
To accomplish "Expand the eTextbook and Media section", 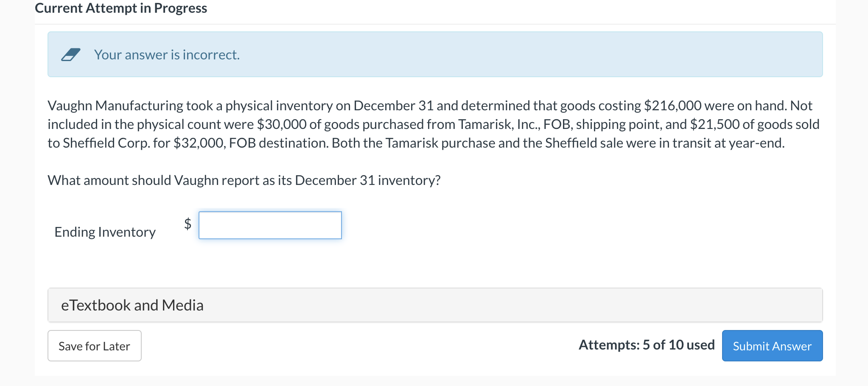I will pyautogui.click(x=132, y=305).
